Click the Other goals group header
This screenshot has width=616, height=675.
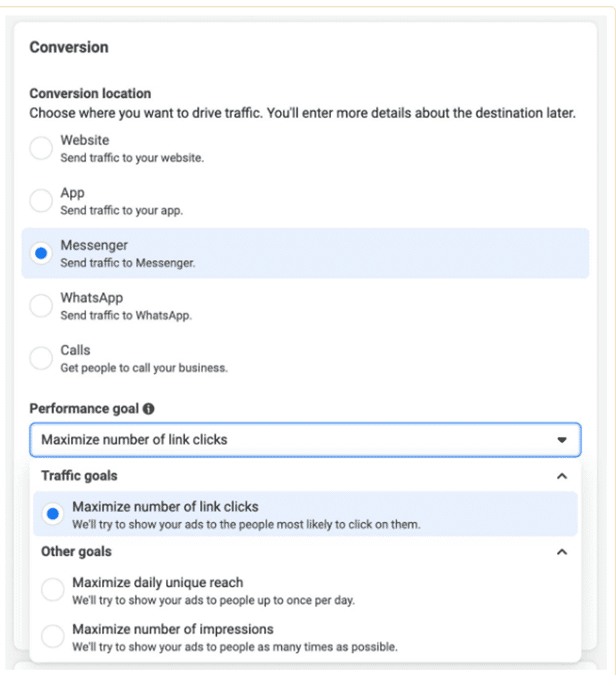pyautogui.click(x=76, y=552)
